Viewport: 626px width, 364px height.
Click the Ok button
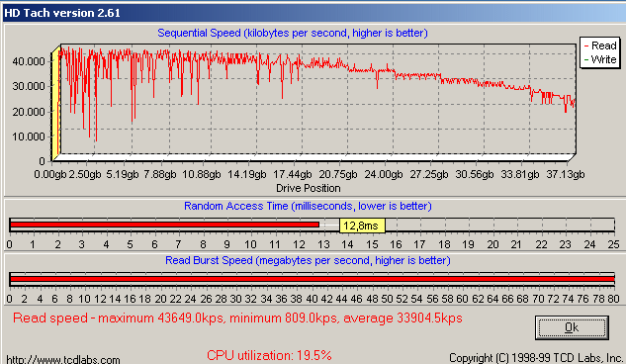572,327
